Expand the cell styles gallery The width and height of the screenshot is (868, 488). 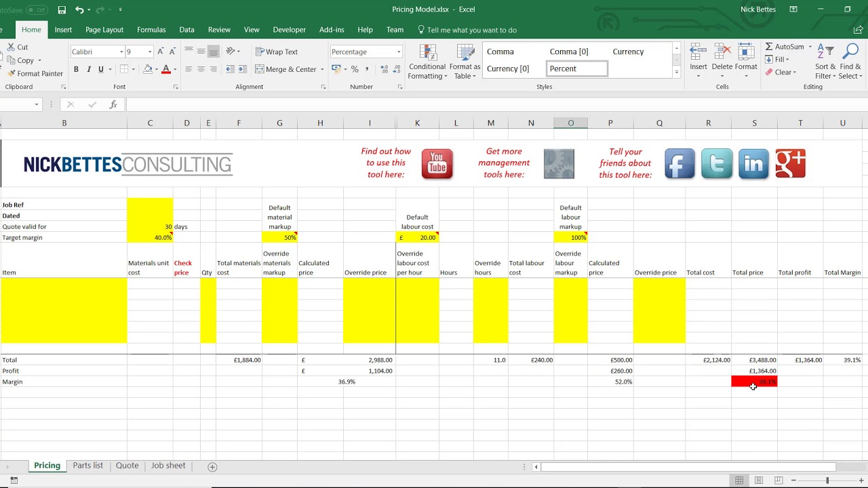pyautogui.click(x=677, y=72)
